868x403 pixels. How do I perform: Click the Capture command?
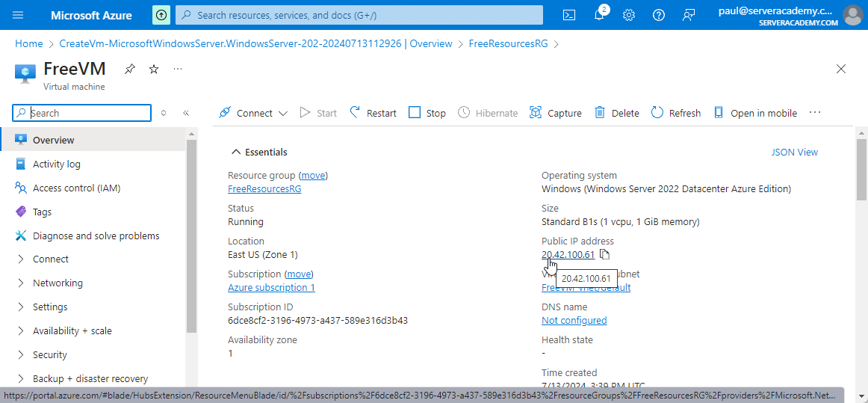[555, 113]
